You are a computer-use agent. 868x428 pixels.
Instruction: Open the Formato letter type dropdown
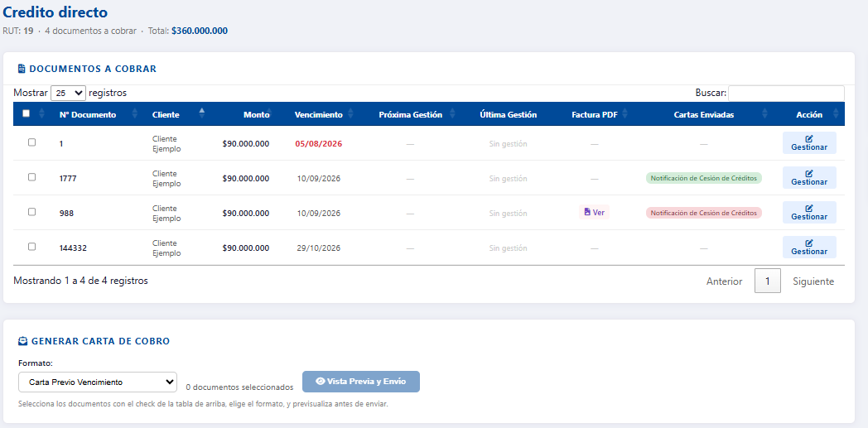(x=98, y=382)
